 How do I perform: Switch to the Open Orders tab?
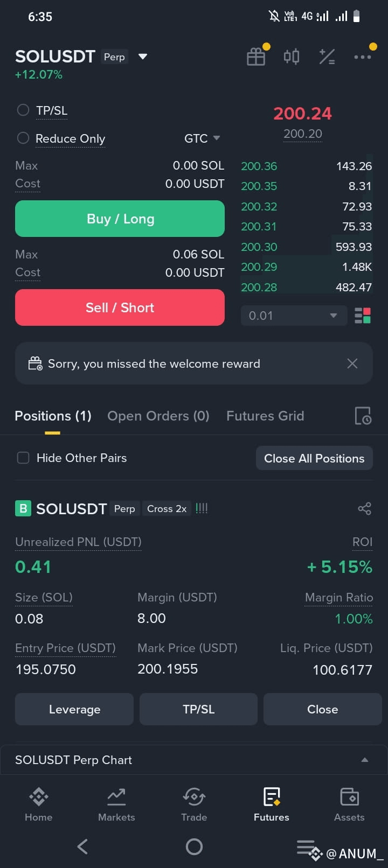[x=158, y=416]
